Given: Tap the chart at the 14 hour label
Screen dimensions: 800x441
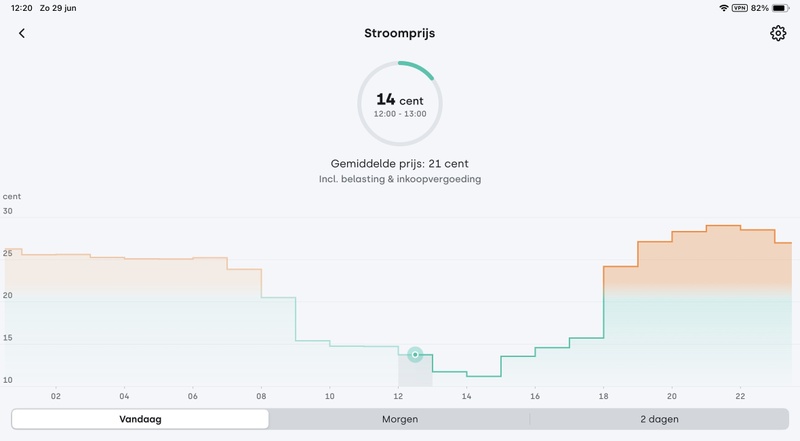Looking at the screenshot, I should tap(467, 396).
